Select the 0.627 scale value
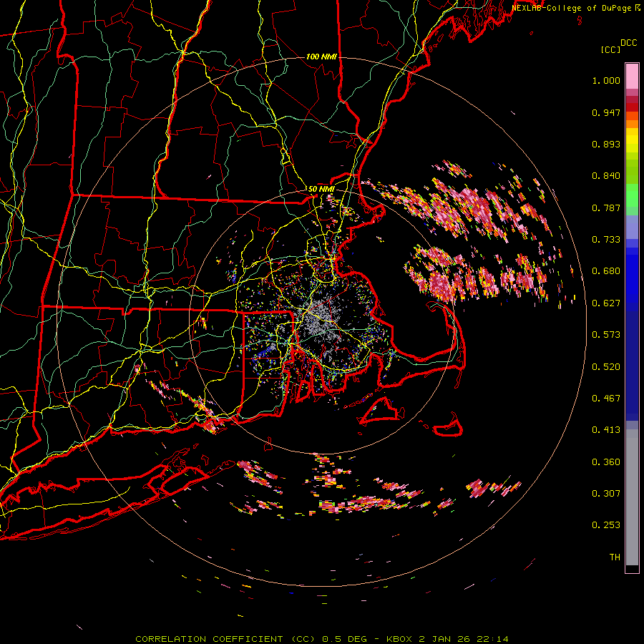 point(606,303)
